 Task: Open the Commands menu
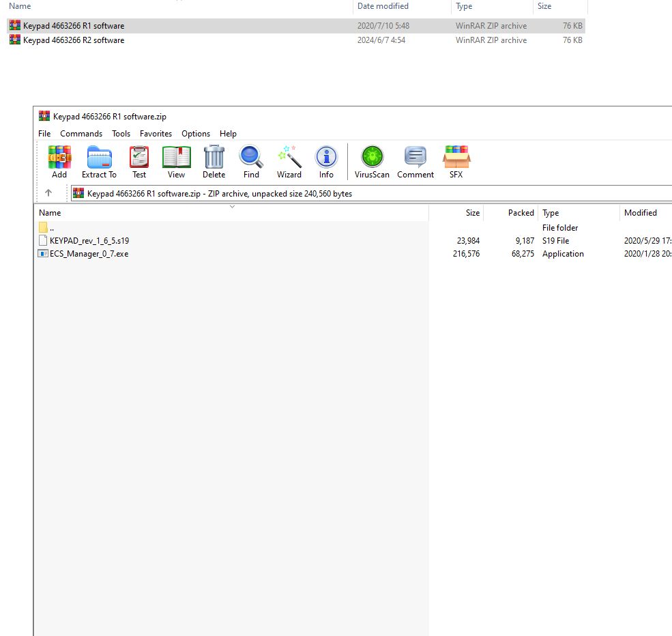click(81, 134)
